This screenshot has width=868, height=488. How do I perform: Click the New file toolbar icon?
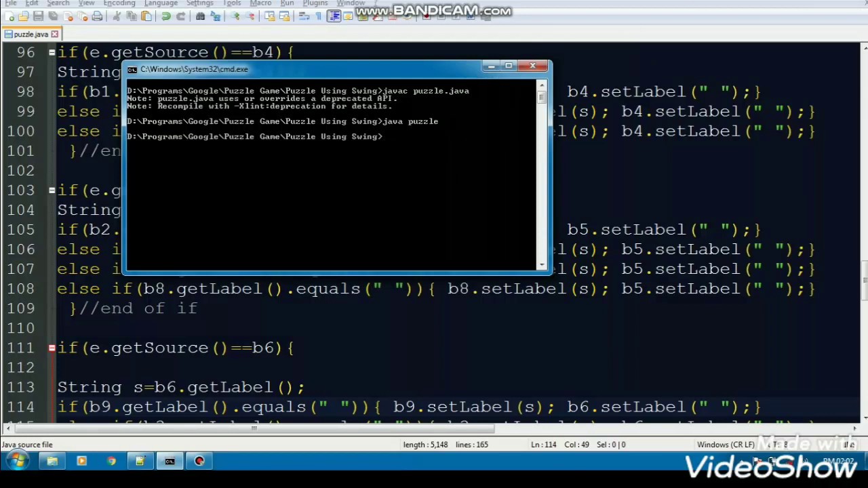pos(9,16)
